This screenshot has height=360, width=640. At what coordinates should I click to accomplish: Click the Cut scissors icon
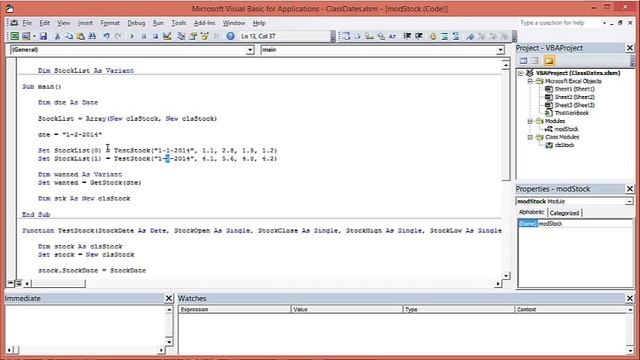[58, 36]
